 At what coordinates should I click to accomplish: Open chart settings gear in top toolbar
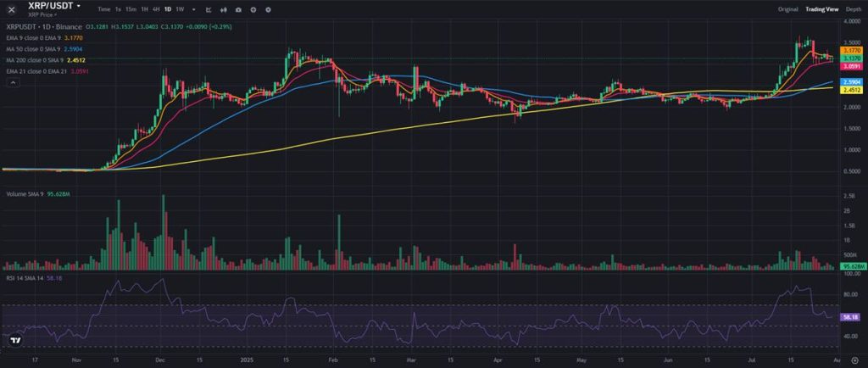click(x=269, y=9)
